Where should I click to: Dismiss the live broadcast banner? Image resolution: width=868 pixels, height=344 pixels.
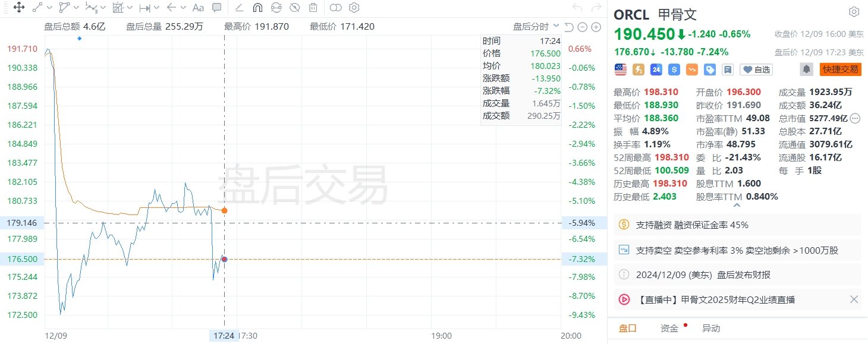(x=854, y=299)
